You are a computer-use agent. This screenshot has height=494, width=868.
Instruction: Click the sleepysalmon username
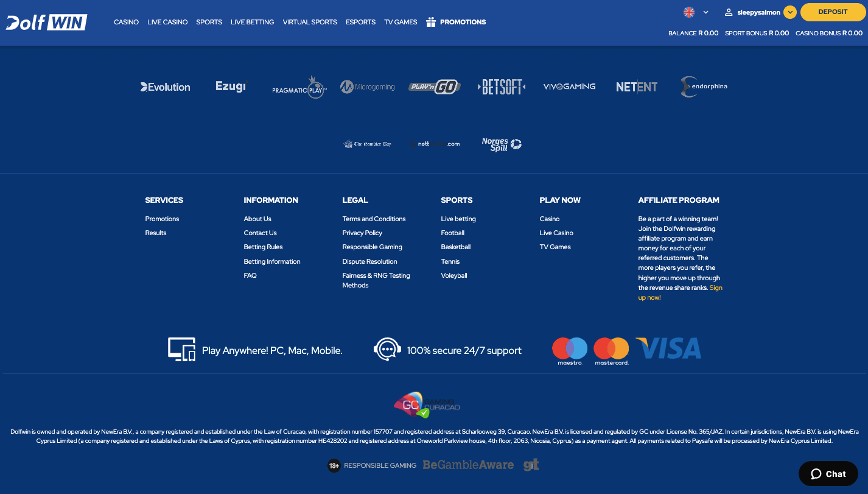[x=758, y=12]
